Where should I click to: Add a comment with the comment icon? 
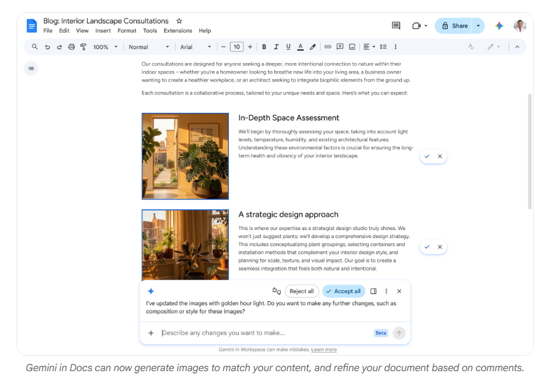(x=340, y=47)
